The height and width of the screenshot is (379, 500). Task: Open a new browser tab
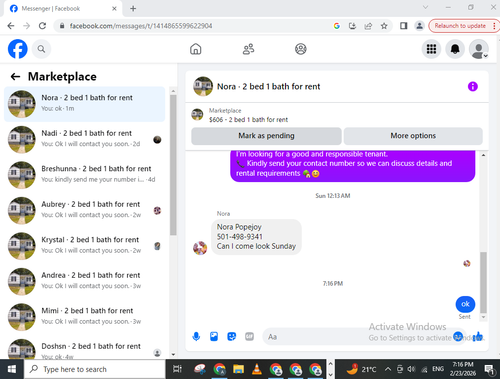click(x=133, y=8)
